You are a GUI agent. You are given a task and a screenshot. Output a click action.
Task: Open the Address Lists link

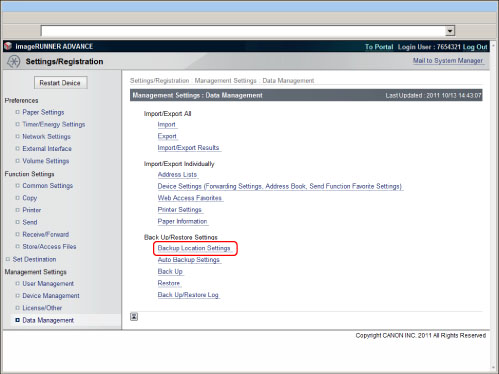click(x=177, y=175)
